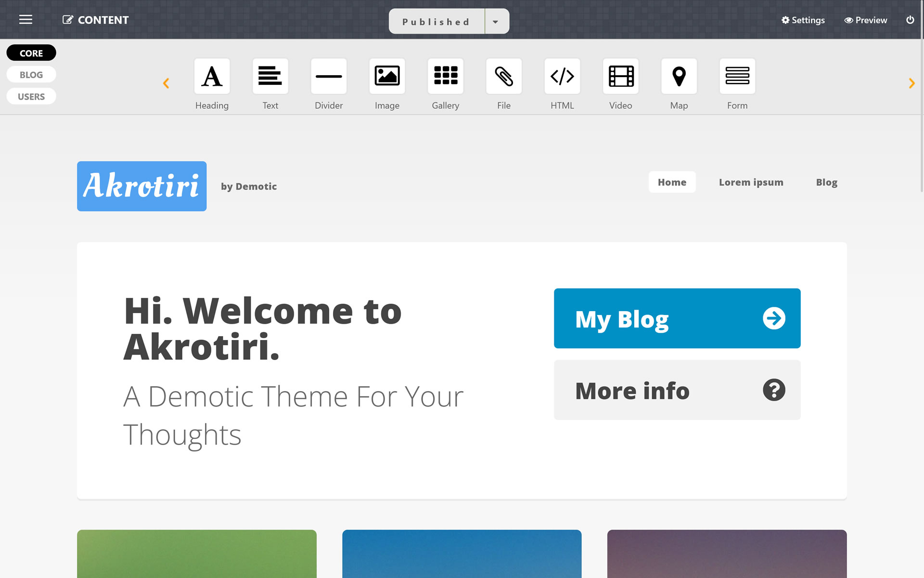Open the Settings panel
The height and width of the screenshot is (578, 924).
(803, 20)
